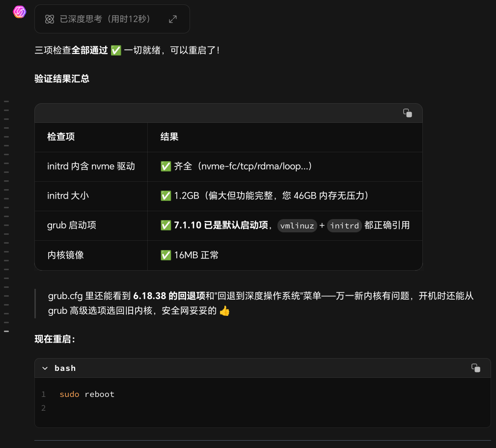This screenshot has width=496, height=448.
Task: Click the 6.18.38 的回退项 bold text
Action: point(169,296)
